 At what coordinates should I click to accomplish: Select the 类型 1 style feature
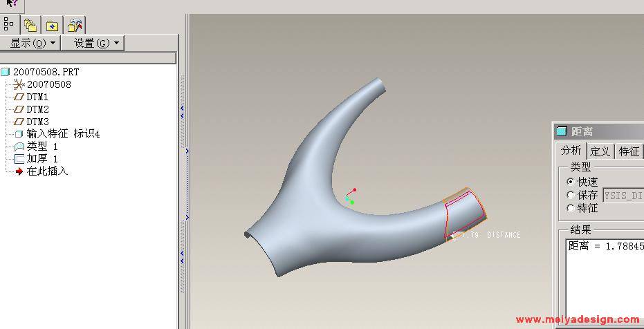[x=42, y=147]
